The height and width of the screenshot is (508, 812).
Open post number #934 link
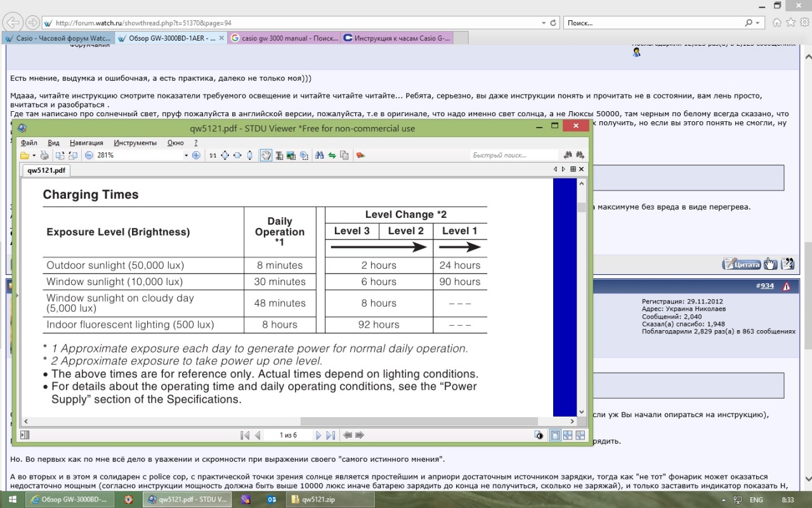tap(766, 286)
